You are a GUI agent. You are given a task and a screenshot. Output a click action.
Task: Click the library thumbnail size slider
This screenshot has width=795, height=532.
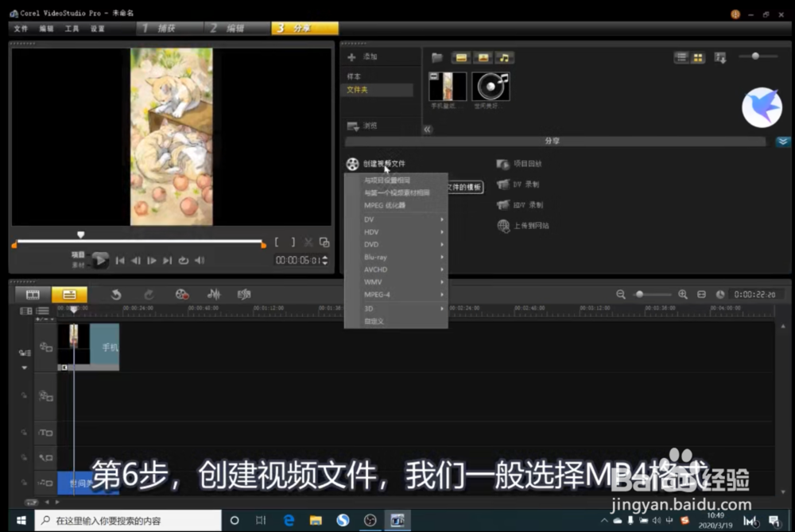pos(755,56)
